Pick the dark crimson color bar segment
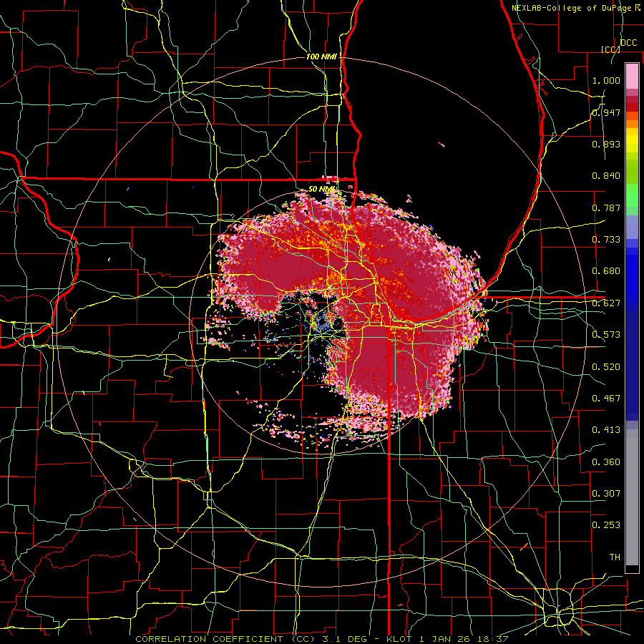Viewport: 644px width, 644px height. tap(632, 99)
